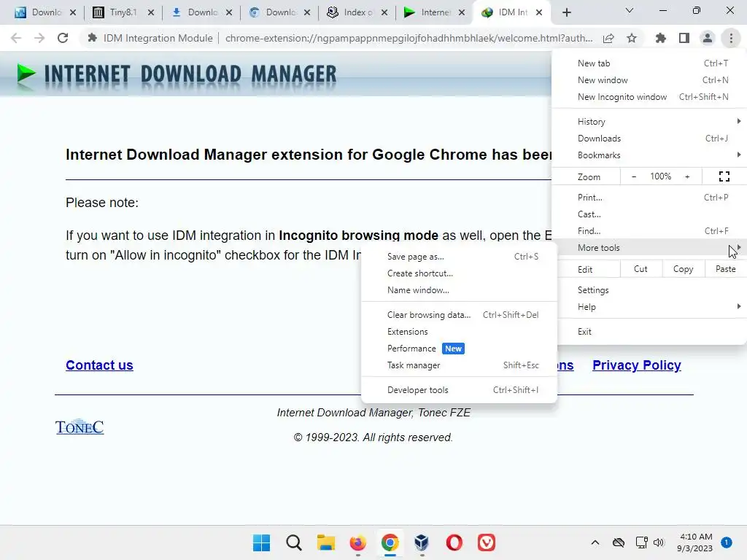Screen dimensions: 747x560
Task: Click the Internet Download Manager logo arrow
Action: click(x=26, y=75)
